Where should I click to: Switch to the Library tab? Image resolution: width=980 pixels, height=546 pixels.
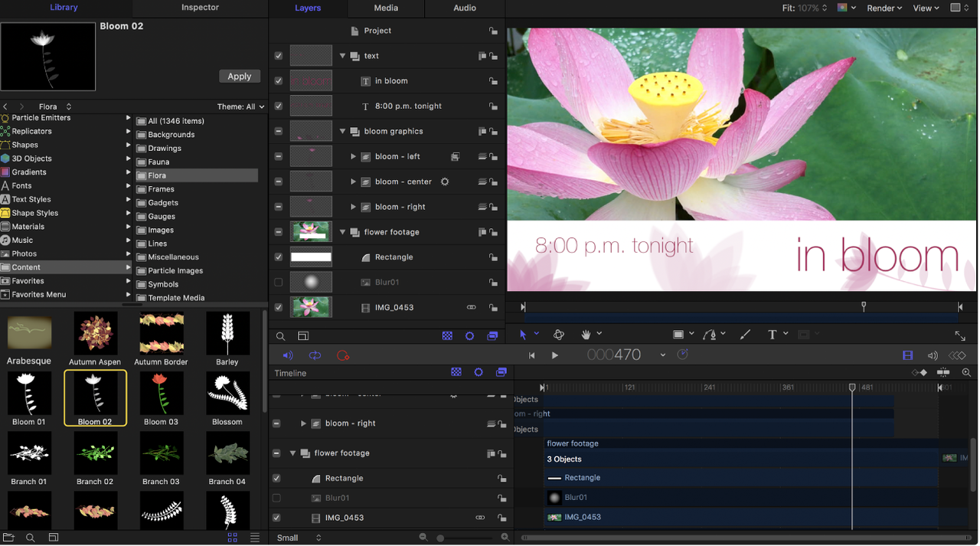[x=64, y=8]
